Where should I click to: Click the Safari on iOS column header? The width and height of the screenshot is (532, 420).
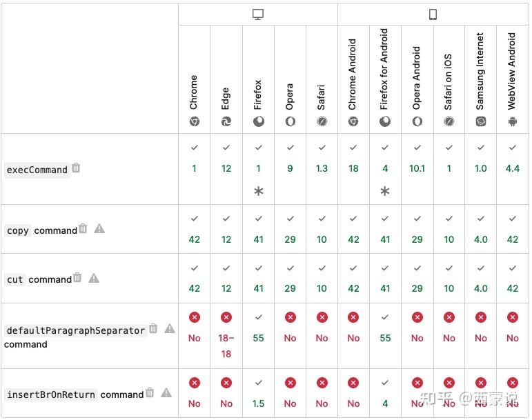click(x=449, y=83)
